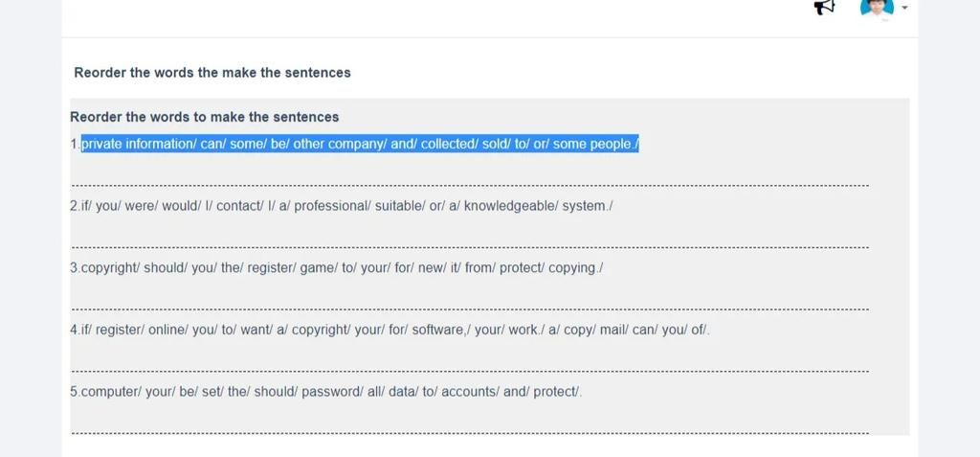Click the sentence 4 line starting with 'if/ register/ online'
The height and width of the screenshot is (457, 980).
click(x=390, y=330)
